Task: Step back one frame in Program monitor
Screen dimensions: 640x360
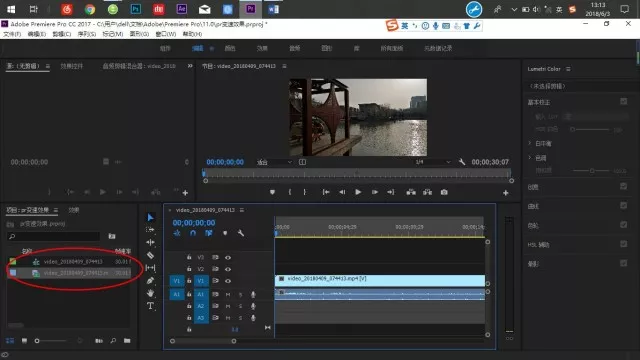Action: point(342,192)
